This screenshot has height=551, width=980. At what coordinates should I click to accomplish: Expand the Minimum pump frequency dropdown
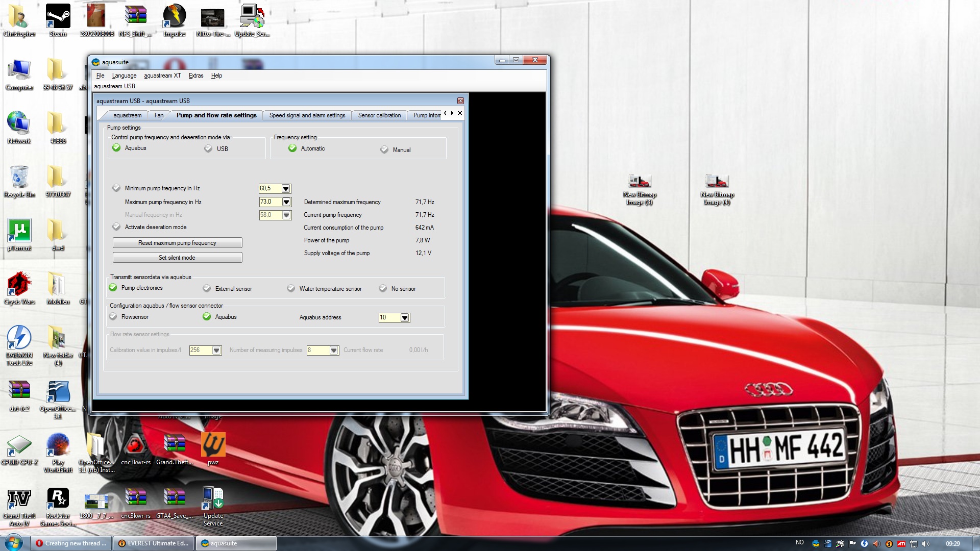tap(286, 189)
